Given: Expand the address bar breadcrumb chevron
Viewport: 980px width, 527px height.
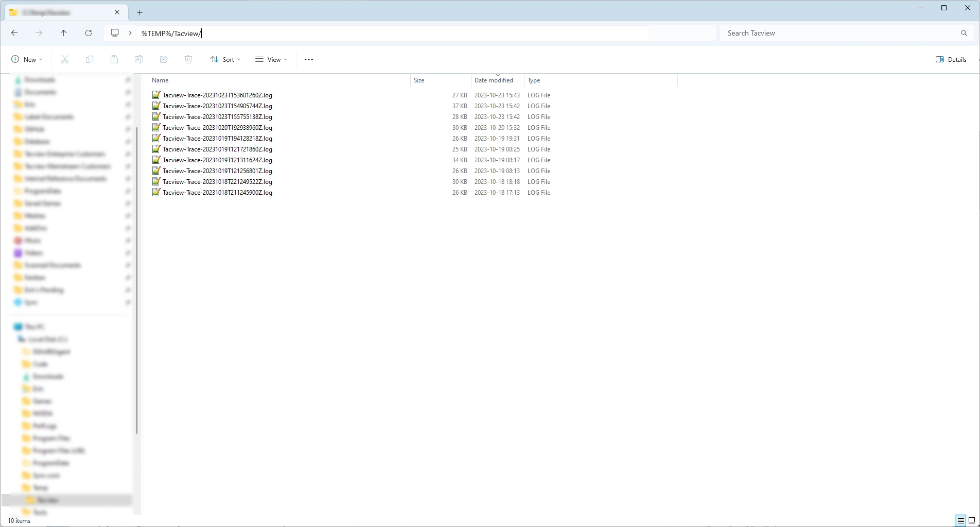Looking at the screenshot, I should coord(130,33).
